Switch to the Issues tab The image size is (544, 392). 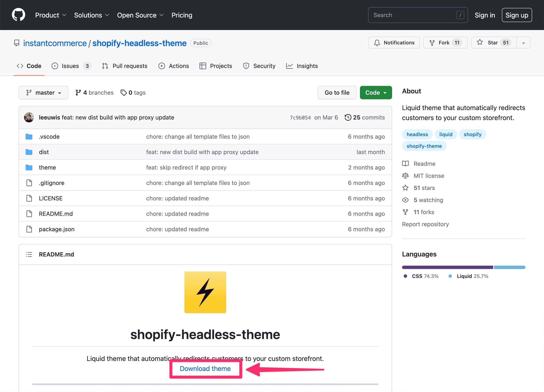click(x=70, y=66)
